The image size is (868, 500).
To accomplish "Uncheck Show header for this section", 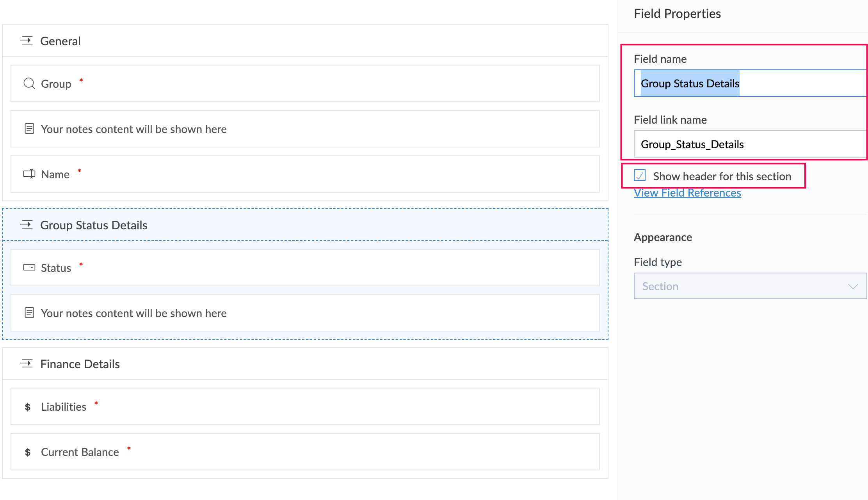I will click(x=640, y=176).
